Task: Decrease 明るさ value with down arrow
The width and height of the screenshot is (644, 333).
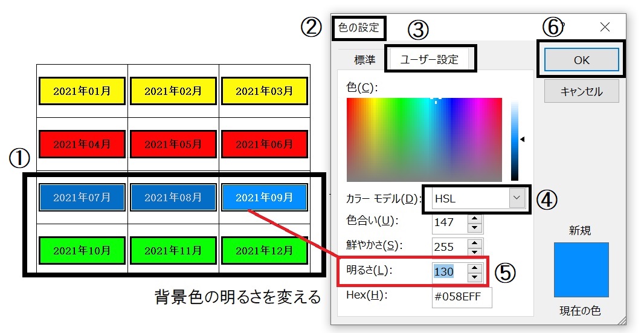Action: coord(475,276)
